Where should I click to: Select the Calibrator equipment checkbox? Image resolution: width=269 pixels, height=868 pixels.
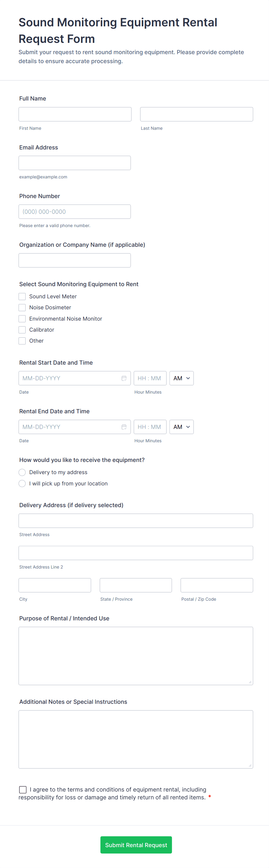(22, 330)
